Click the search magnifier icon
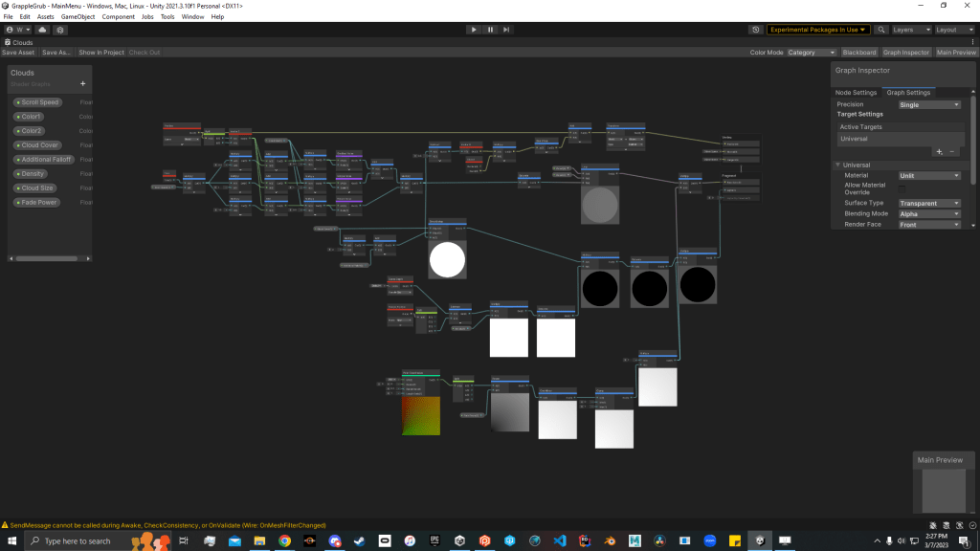The image size is (980, 551). click(881, 30)
